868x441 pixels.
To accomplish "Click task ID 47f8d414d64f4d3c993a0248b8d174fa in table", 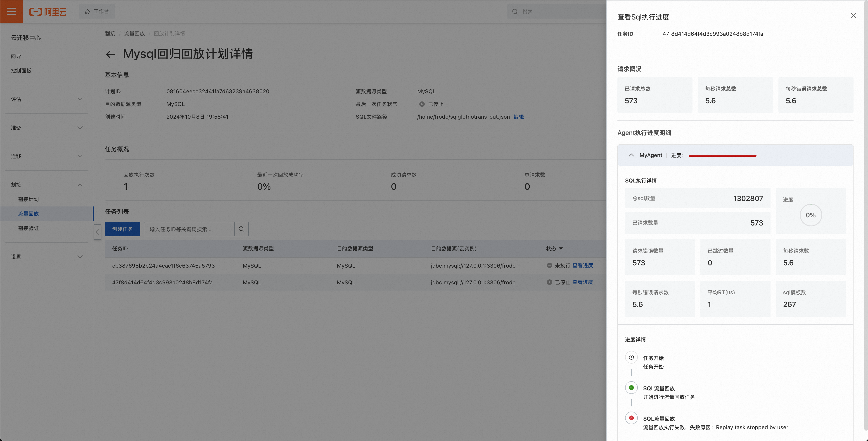I will click(162, 282).
